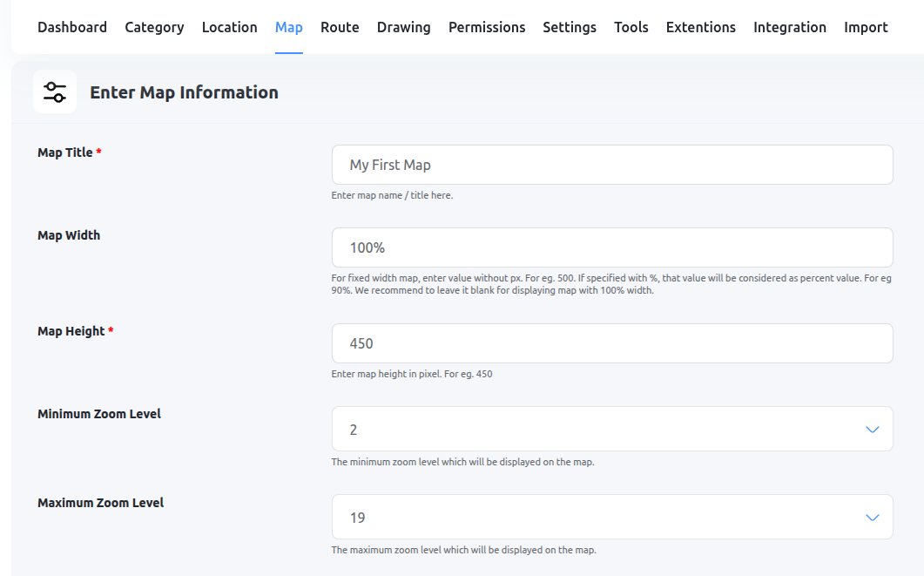Click the sliders icon beside Enter Map Information
Image resolution: width=924 pixels, height=576 pixels.
(x=55, y=91)
